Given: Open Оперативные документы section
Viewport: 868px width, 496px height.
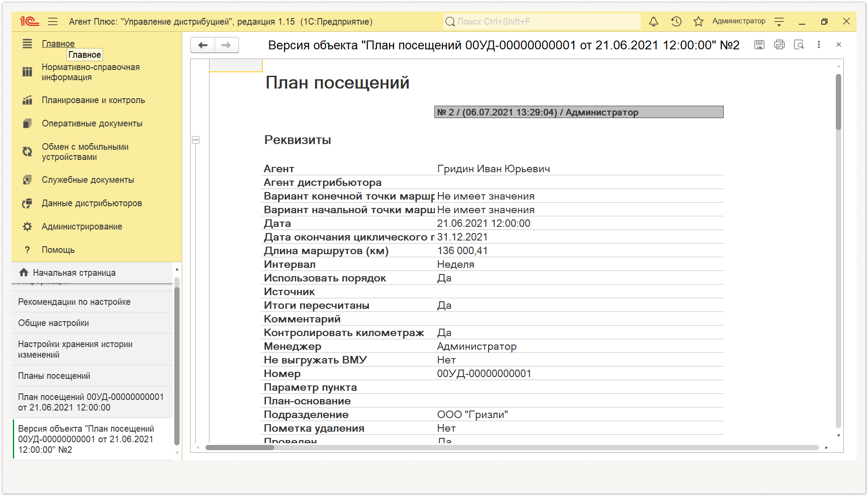Looking at the screenshot, I should (x=92, y=123).
